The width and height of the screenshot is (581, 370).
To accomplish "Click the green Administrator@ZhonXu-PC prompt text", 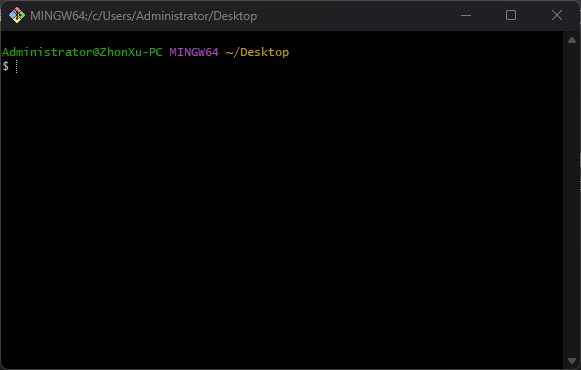I will point(82,52).
